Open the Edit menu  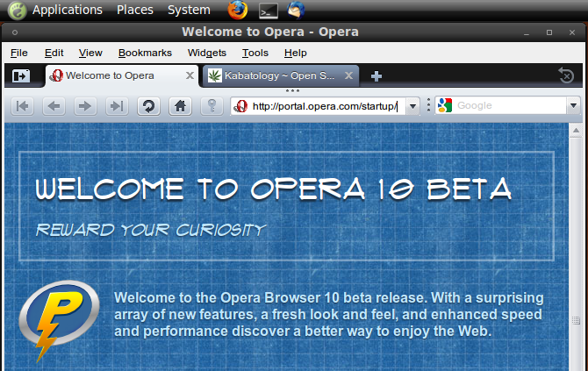[54, 53]
